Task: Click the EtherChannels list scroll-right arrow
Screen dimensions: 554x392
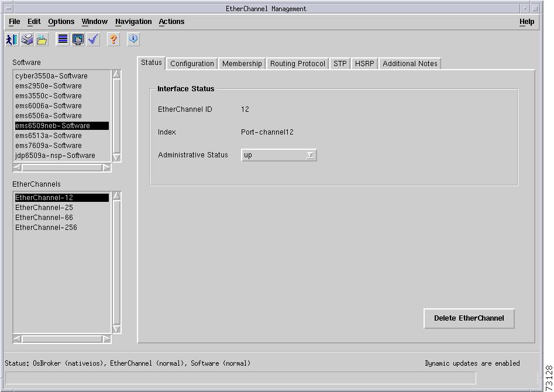Action: 106,339
